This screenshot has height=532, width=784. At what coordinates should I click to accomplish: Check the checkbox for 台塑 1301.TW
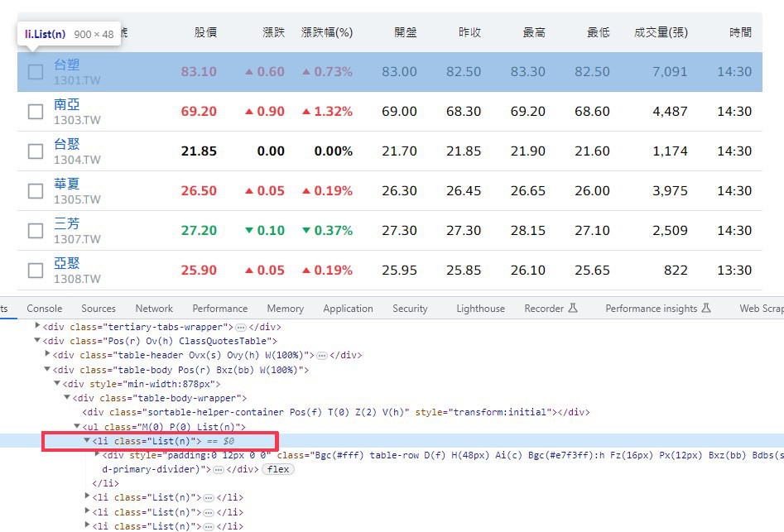coord(36,72)
